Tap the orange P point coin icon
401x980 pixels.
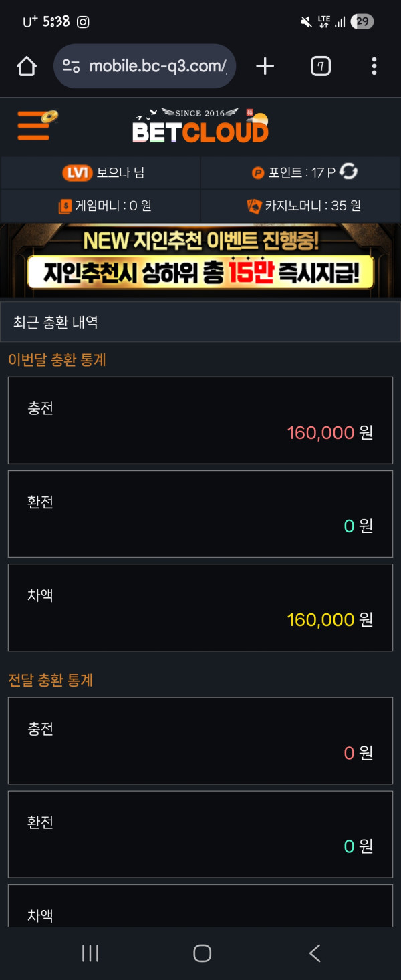click(x=258, y=173)
